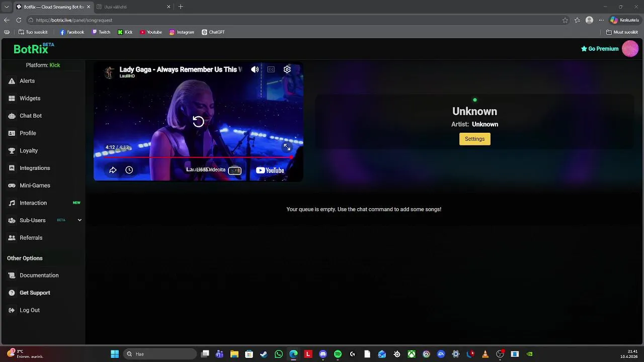Open the Keskustelu Copilot button
This screenshot has height=362, width=644.
(625, 20)
